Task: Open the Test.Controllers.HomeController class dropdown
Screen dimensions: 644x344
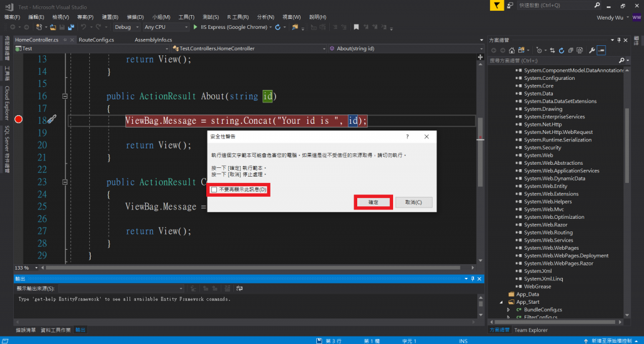Action: [249, 48]
